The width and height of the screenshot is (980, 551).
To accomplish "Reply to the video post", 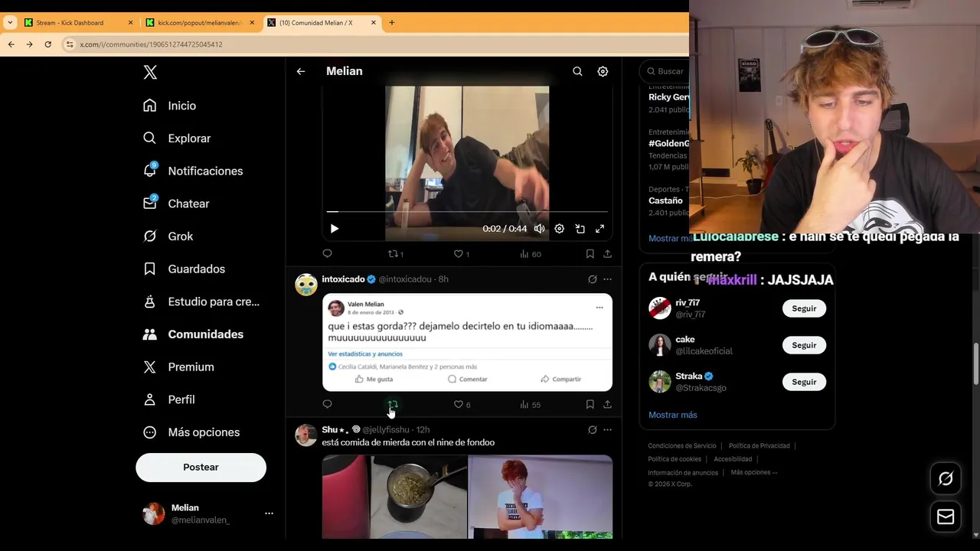I will 327,253.
